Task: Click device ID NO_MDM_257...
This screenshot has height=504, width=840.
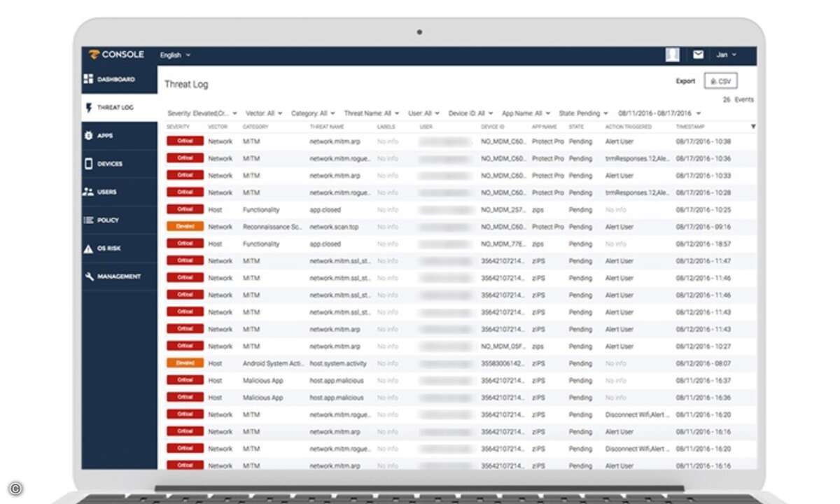Action: point(503,210)
